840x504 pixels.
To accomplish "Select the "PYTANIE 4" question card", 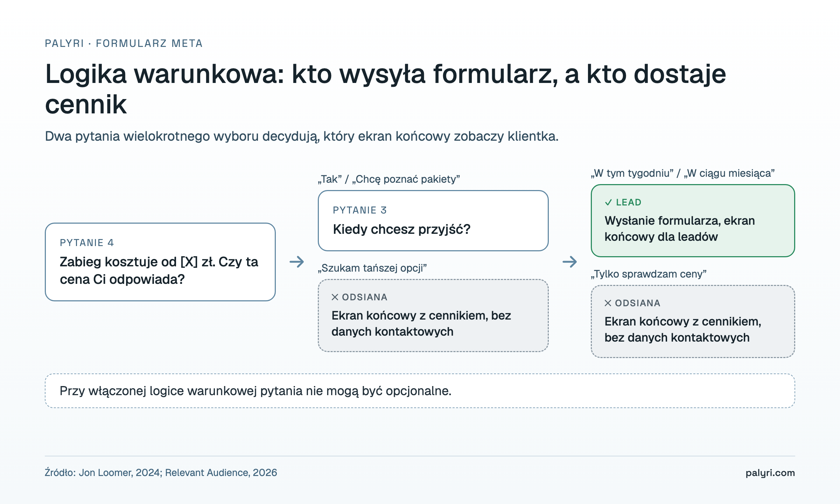I will (160, 262).
